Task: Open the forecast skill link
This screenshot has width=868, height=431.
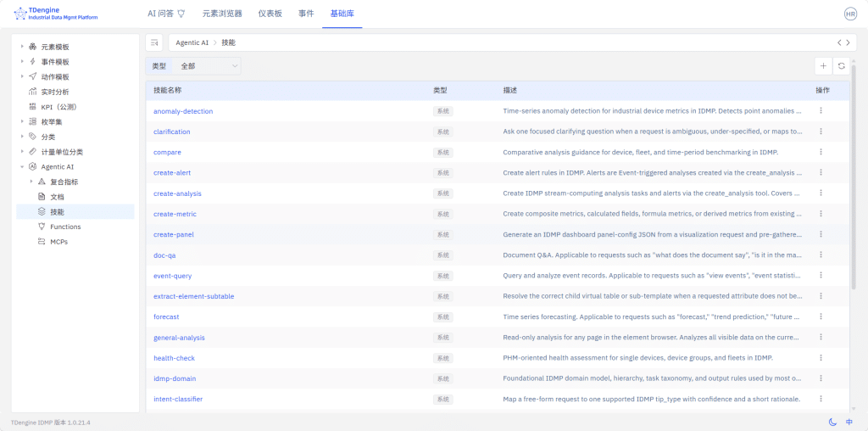Action: tap(166, 316)
